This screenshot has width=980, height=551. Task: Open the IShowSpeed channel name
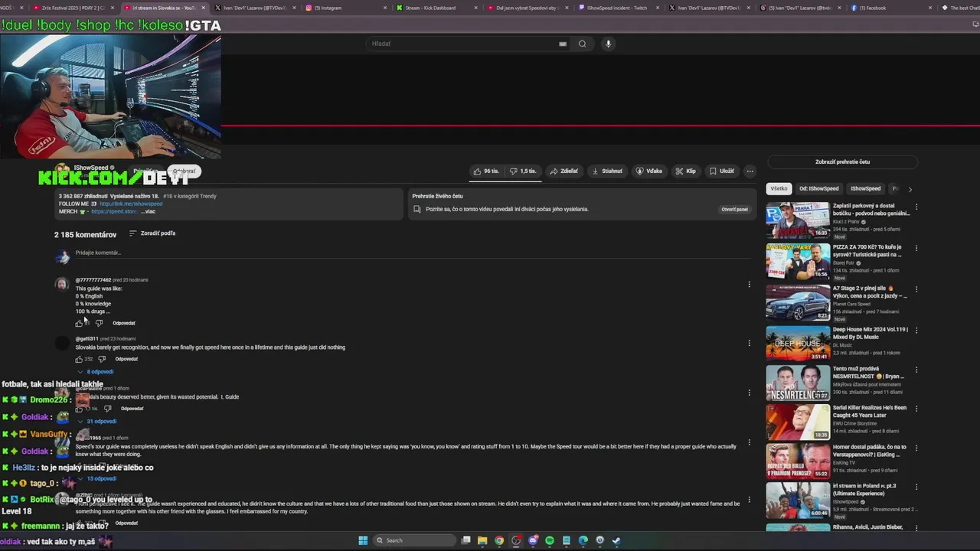(x=91, y=168)
